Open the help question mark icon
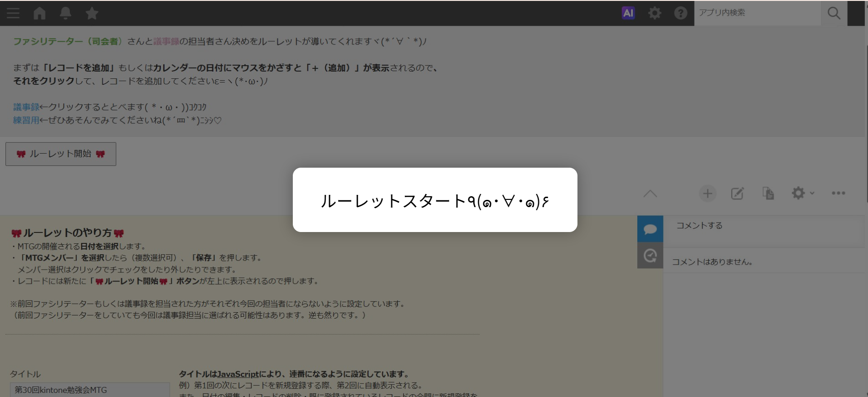Image resolution: width=868 pixels, height=397 pixels. point(680,13)
